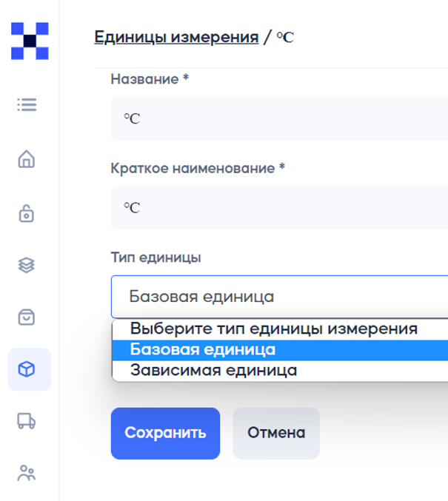
Task: Open the stacked layers icon section
Action: [26, 265]
